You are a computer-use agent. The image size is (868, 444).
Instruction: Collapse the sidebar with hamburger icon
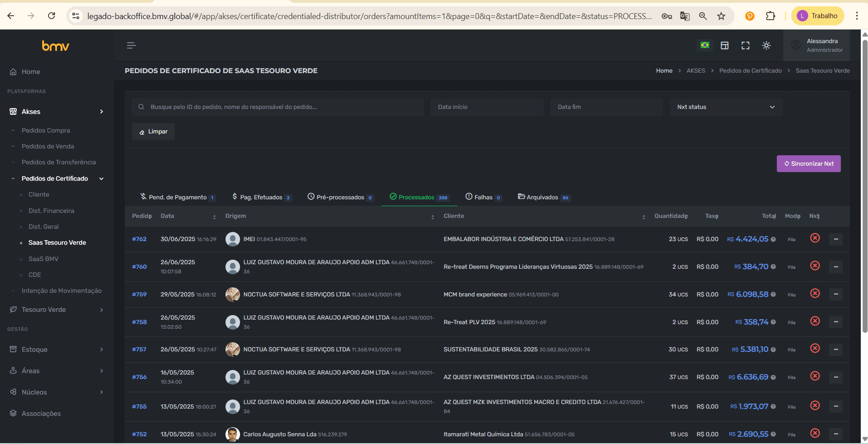(132, 45)
